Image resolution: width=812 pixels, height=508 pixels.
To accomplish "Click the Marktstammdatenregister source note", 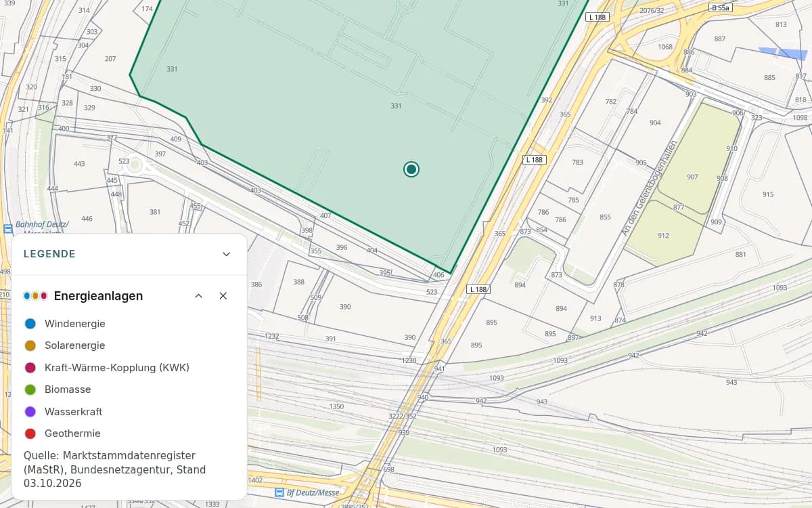I will point(115,469).
